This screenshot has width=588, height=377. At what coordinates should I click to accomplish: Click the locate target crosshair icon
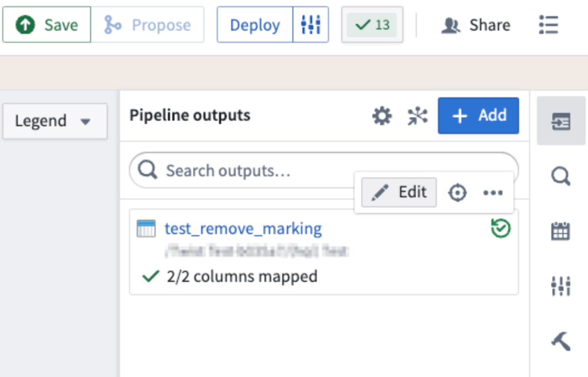coord(457,193)
